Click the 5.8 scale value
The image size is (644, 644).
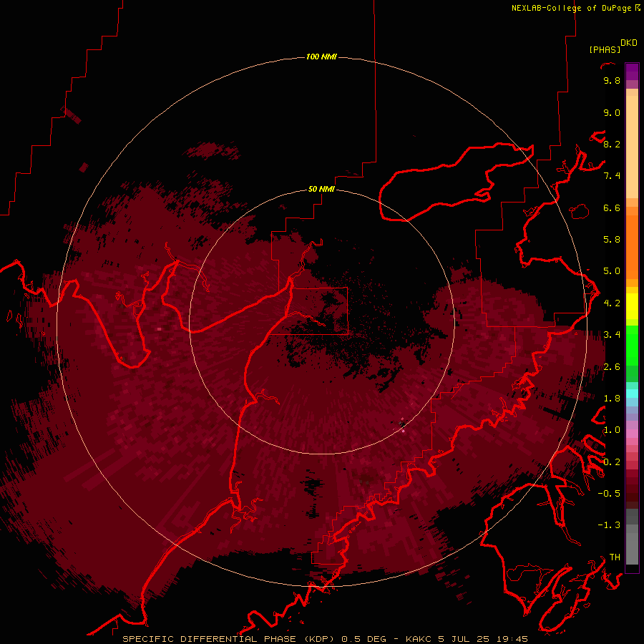click(x=612, y=240)
